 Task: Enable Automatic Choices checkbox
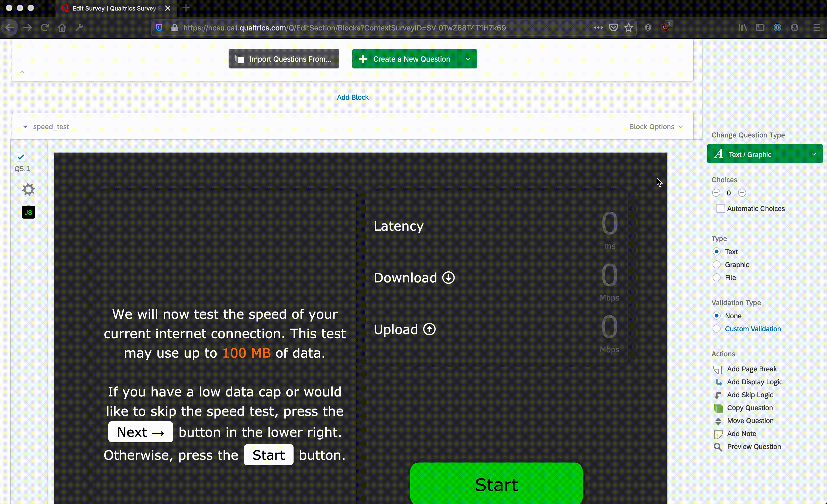tap(720, 208)
